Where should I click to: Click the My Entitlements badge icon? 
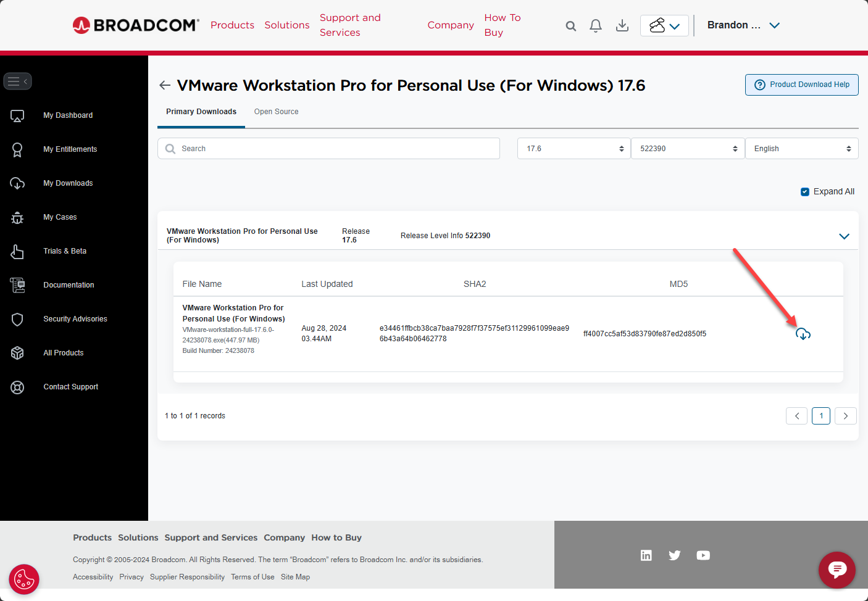point(17,149)
